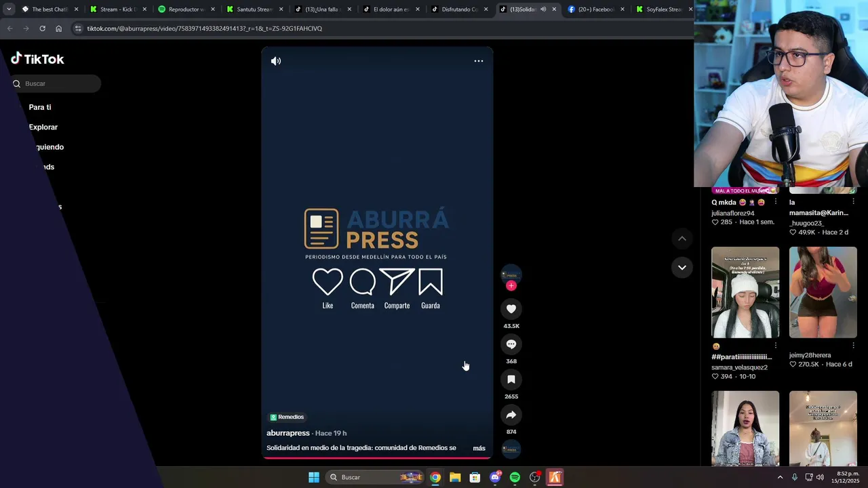Viewport: 868px width, 488px height.
Task: Share the video with arrow icon 874
Action: (511, 415)
